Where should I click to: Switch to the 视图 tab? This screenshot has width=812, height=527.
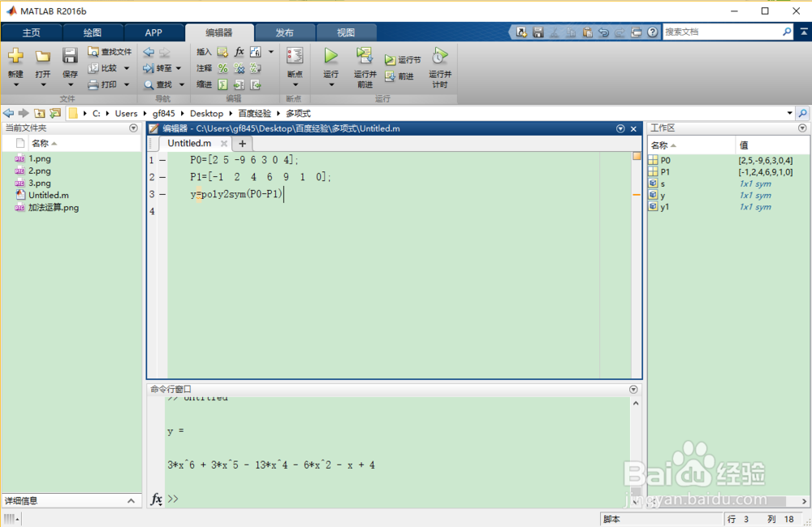coord(345,32)
